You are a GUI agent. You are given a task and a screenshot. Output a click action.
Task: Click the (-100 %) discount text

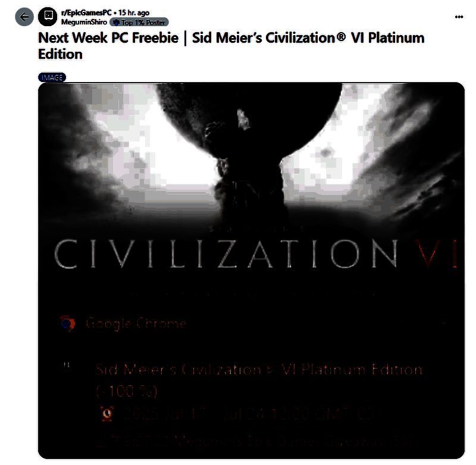tap(126, 391)
